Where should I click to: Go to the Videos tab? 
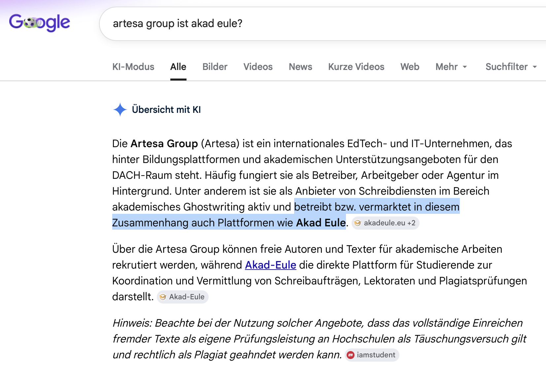[258, 67]
